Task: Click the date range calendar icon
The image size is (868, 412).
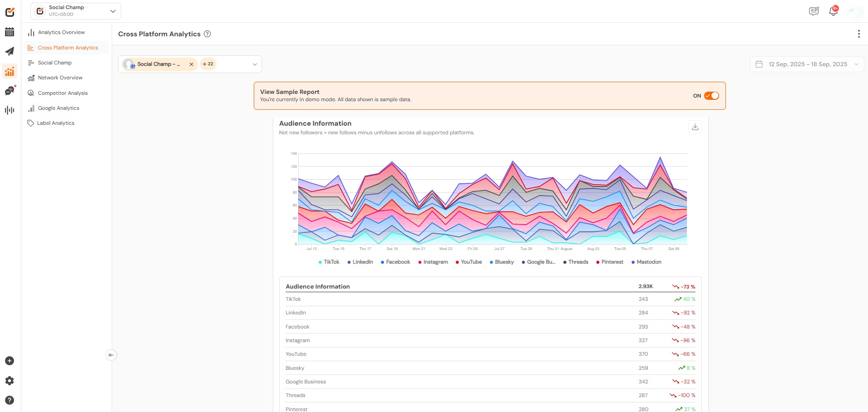Action: 759,64
